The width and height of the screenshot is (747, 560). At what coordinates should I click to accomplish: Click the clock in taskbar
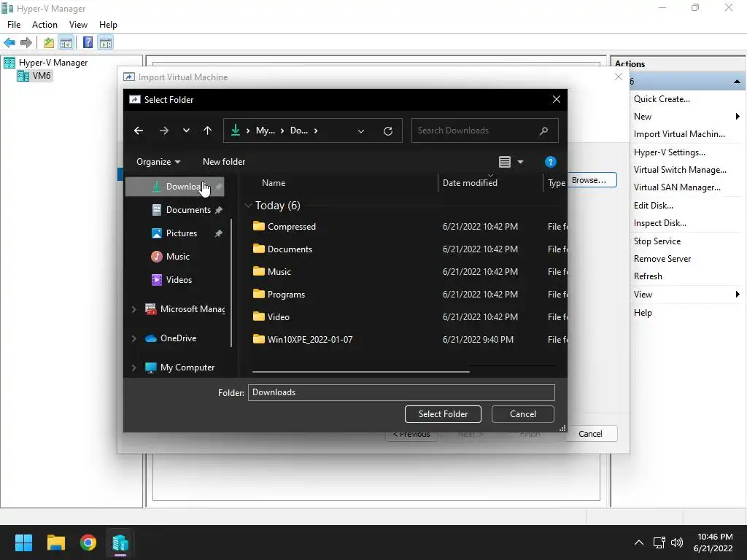click(x=714, y=542)
